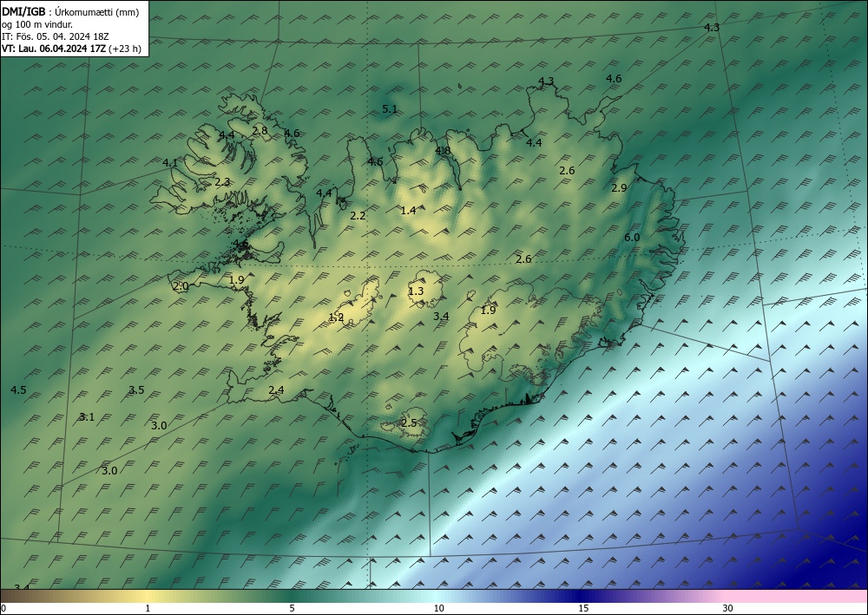868x615 pixels.
Task: Click the '(+23 h)' forecast offset text
Action: click(125, 49)
